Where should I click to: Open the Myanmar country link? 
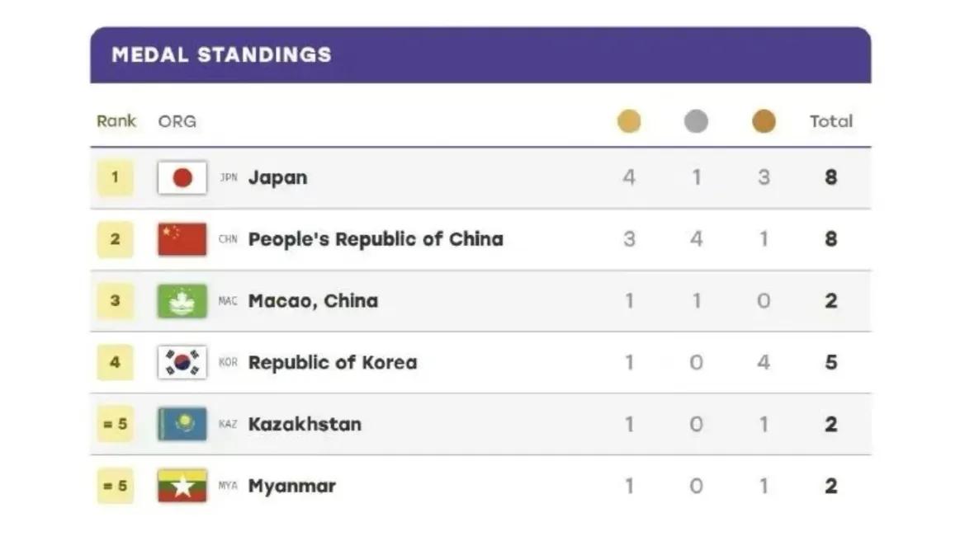291,486
